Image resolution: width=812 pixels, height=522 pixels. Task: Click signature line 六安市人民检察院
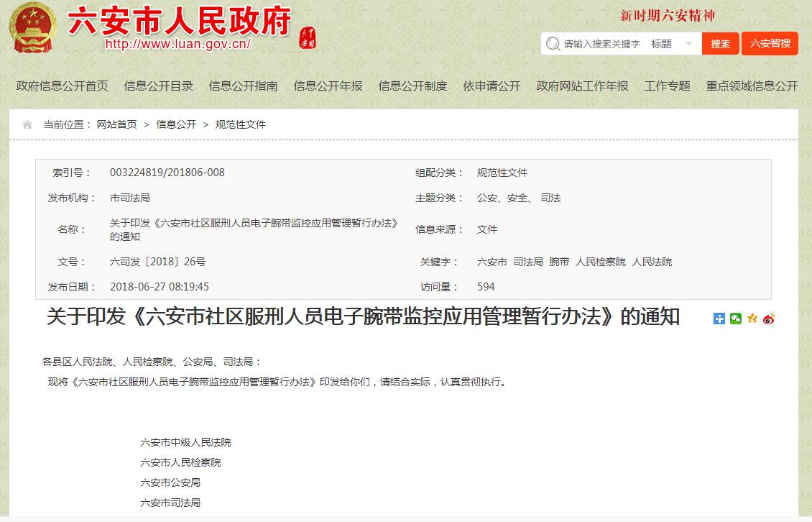[x=180, y=462]
